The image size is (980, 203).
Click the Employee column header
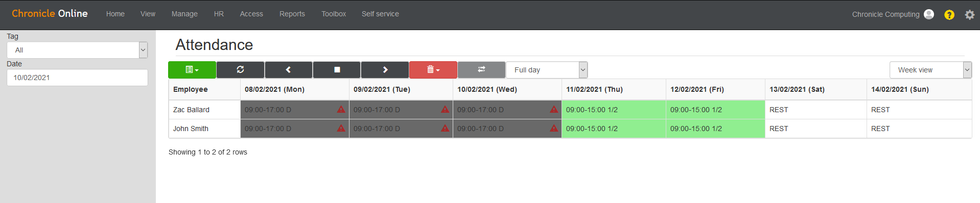coord(204,89)
